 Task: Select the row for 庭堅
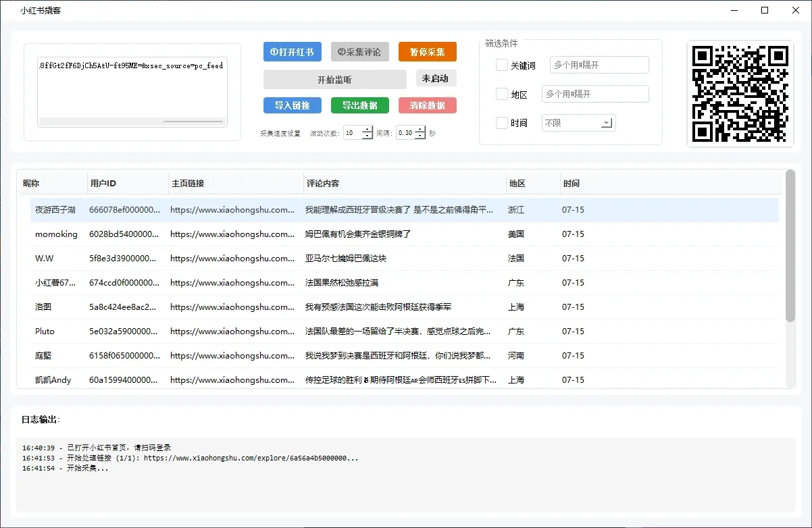coord(404,356)
